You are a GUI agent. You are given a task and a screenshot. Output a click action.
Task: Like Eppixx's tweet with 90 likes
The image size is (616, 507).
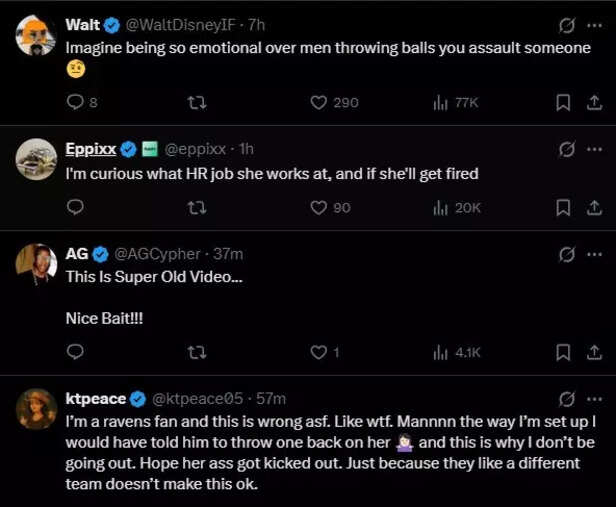coord(319,207)
